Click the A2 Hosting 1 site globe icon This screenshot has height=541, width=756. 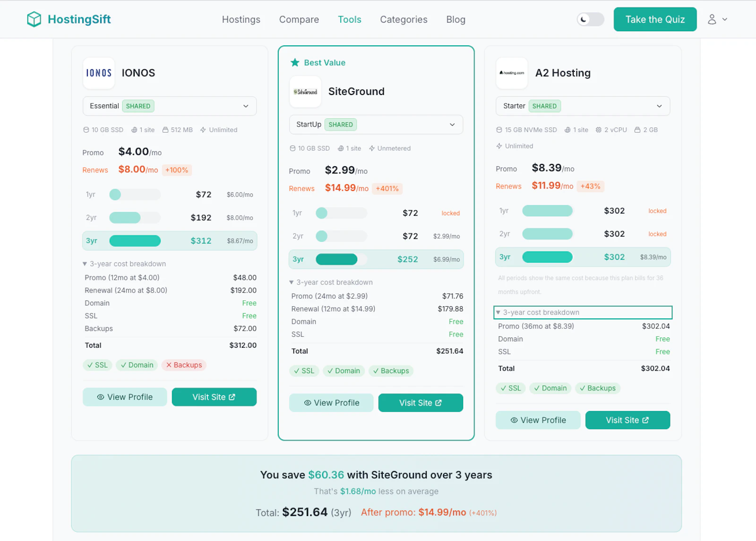(x=567, y=130)
